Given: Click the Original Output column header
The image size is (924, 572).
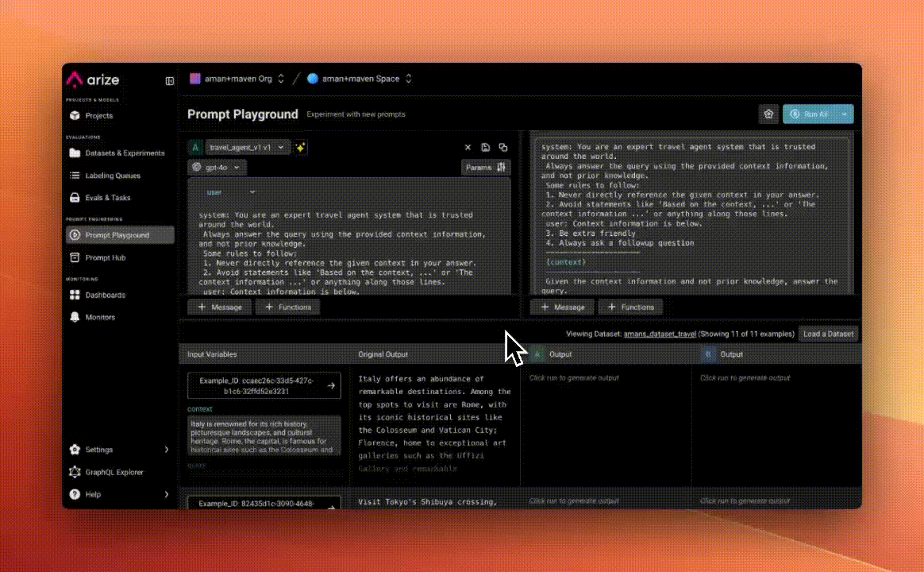Looking at the screenshot, I should (x=383, y=354).
